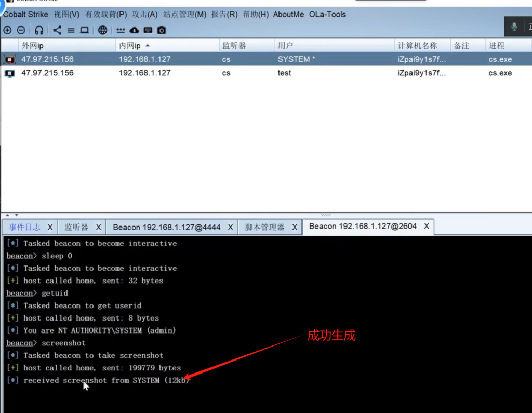Click 'received screenshot from SYSTEM (12kb)' line
The height and width of the screenshot is (413, 532).
tap(98, 380)
